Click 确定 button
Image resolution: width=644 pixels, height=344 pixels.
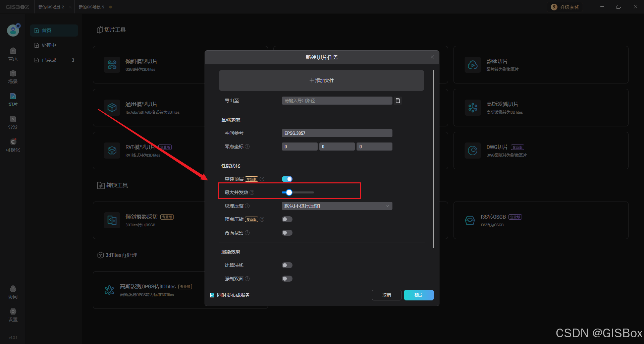click(419, 295)
